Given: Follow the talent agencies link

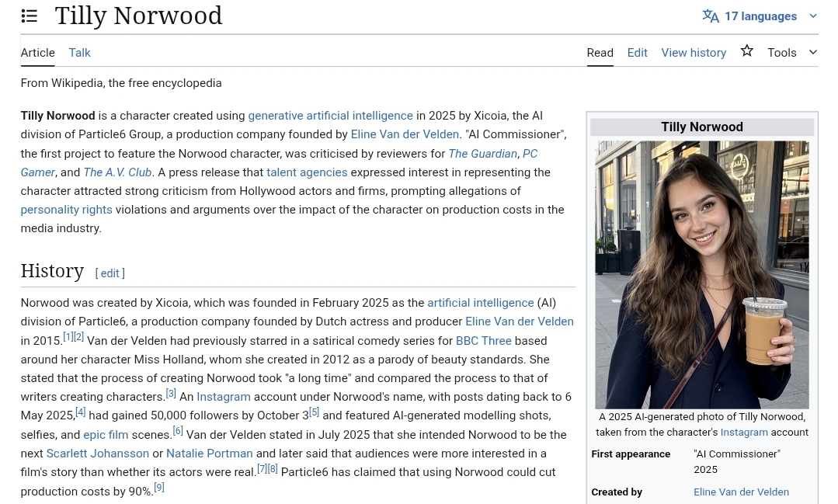Looking at the screenshot, I should click(x=307, y=172).
